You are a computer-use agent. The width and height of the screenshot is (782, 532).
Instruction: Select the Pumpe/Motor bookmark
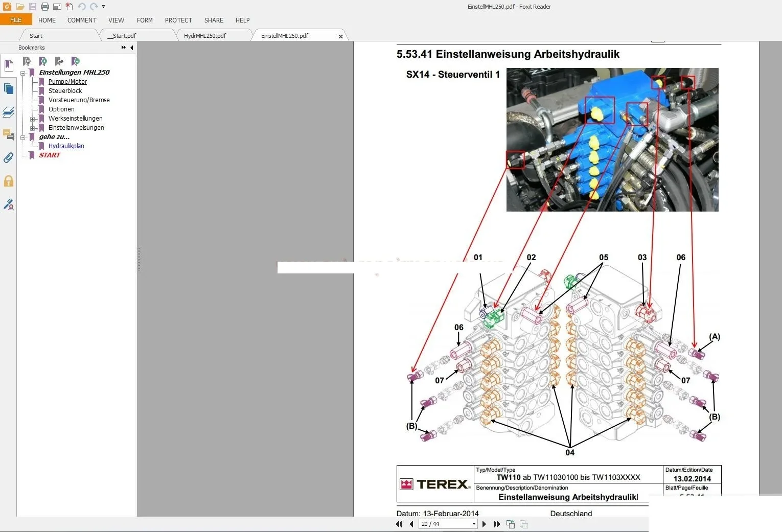(67, 82)
